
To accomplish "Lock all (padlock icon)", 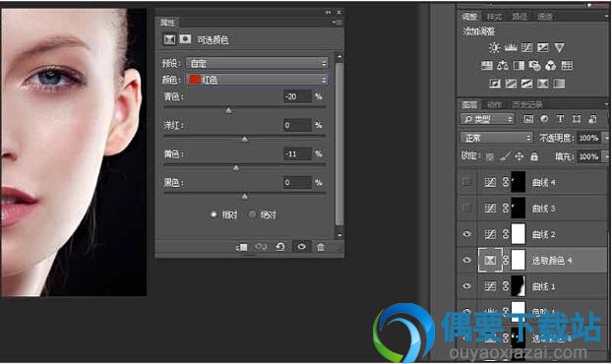I will (534, 156).
